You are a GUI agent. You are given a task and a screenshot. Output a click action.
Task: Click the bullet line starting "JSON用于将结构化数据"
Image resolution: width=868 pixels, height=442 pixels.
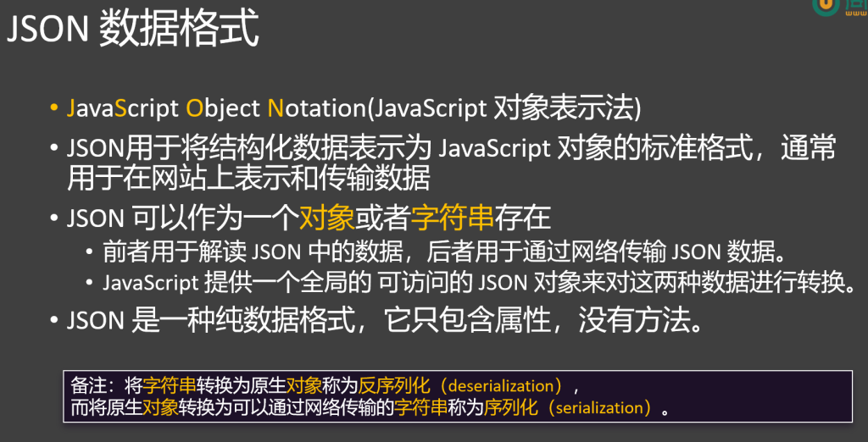449,150
